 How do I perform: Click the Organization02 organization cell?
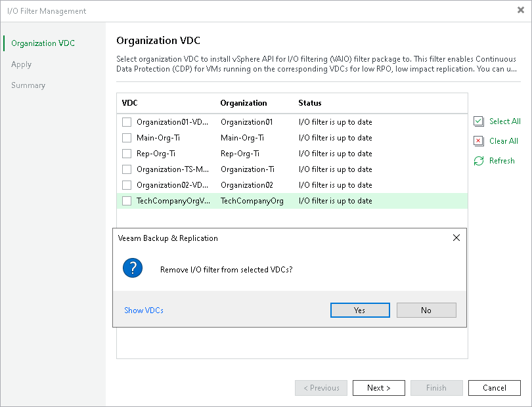tap(247, 185)
